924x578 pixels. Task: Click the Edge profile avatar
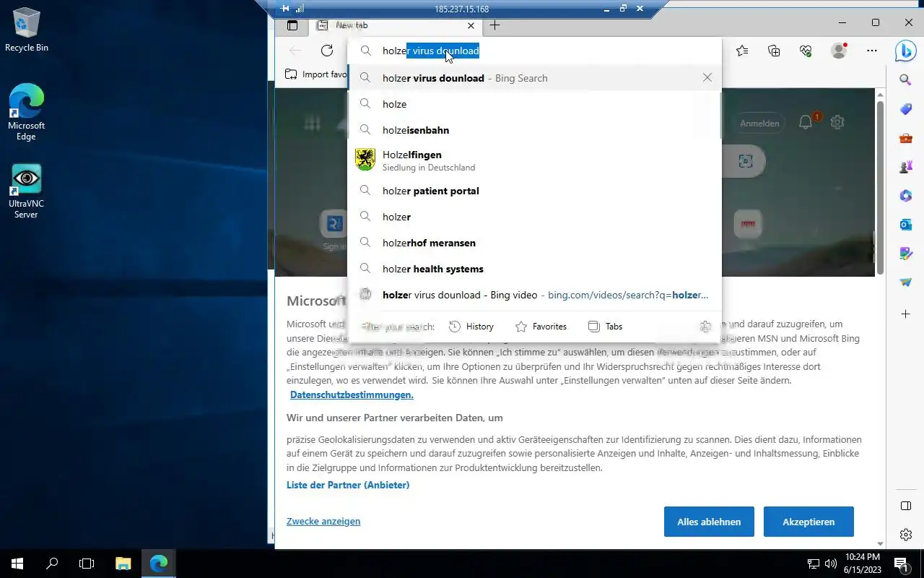click(x=839, y=51)
